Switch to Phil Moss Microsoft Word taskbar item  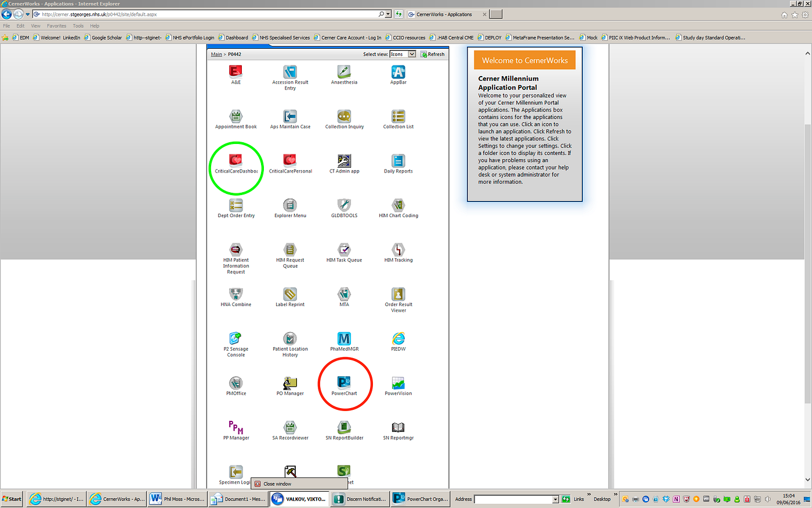point(177,499)
